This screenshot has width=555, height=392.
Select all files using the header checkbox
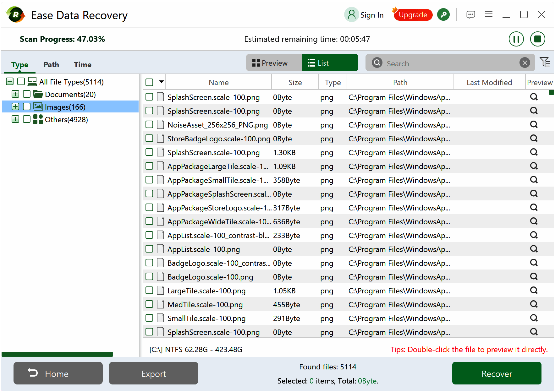pyautogui.click(x=149, y=82)
